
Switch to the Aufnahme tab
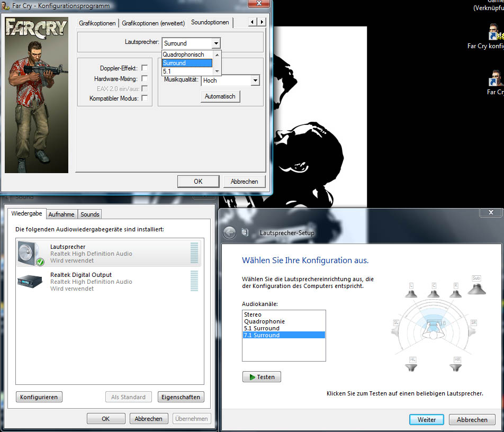coord(61,214)
